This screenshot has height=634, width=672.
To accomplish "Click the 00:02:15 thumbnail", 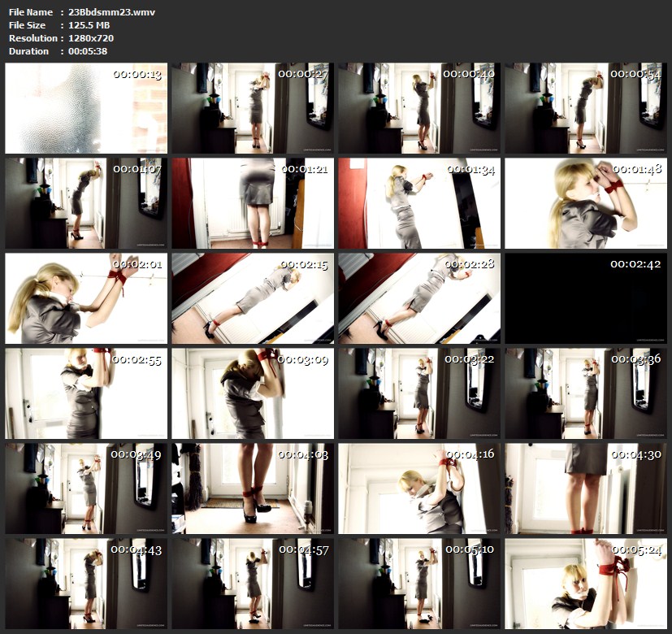I will [x=253, y=298].
